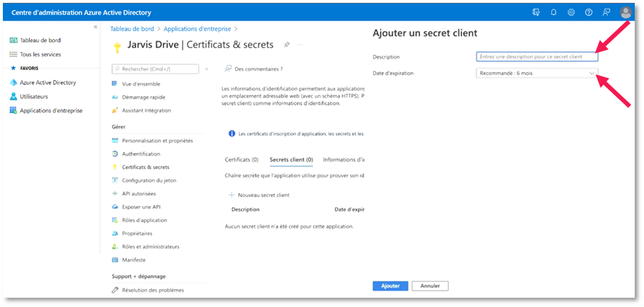This screenshot has width=644, height=307.
Task: Click Centre d'administration Azure Active Directory title
Action: (81, 13)
